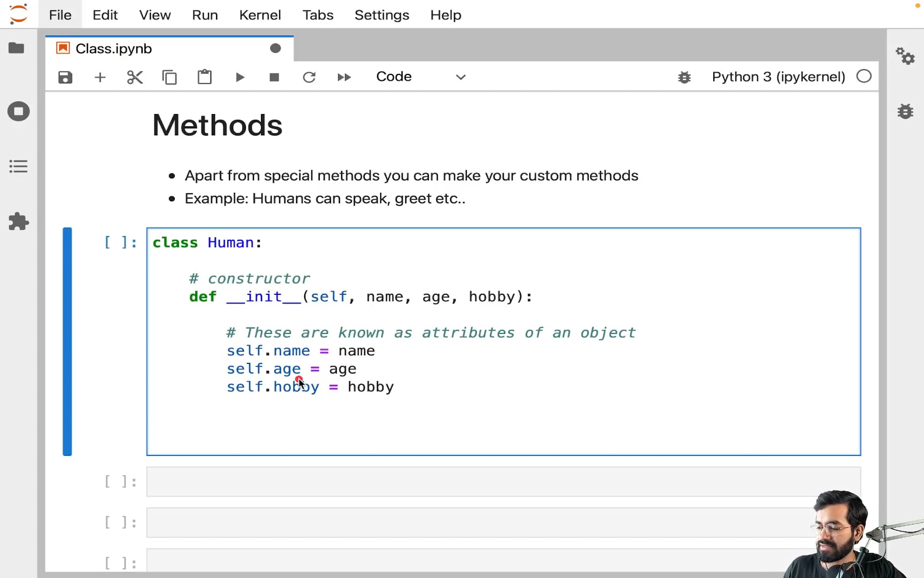Open the File menu
The height and width of the screenshot is (578, 924).
point(60,15)
